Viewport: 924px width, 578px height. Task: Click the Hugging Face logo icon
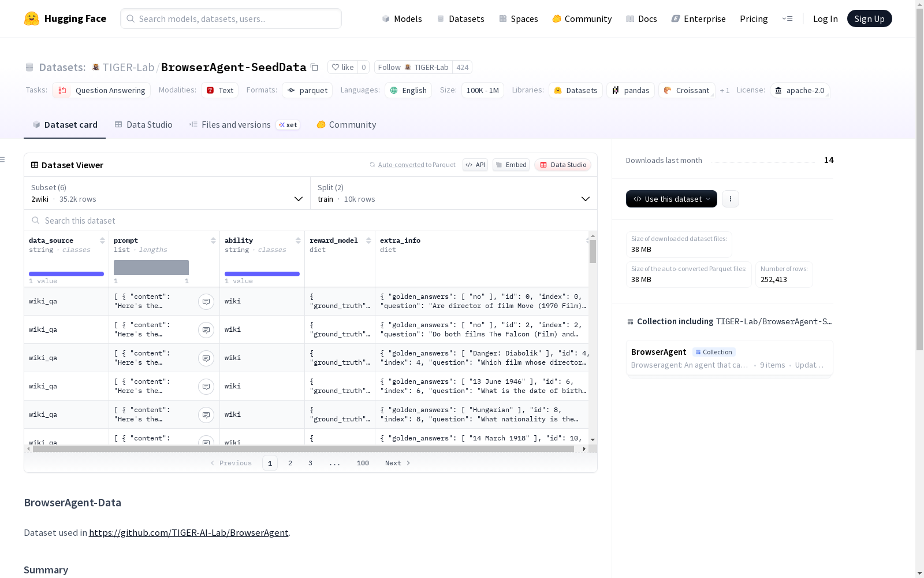click(x=32, y=18)
